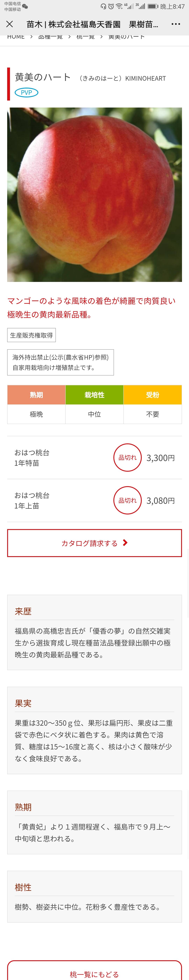Click カタログ請求する button
The height and width of the screenshot is (980, 189).
pos(94,543)
